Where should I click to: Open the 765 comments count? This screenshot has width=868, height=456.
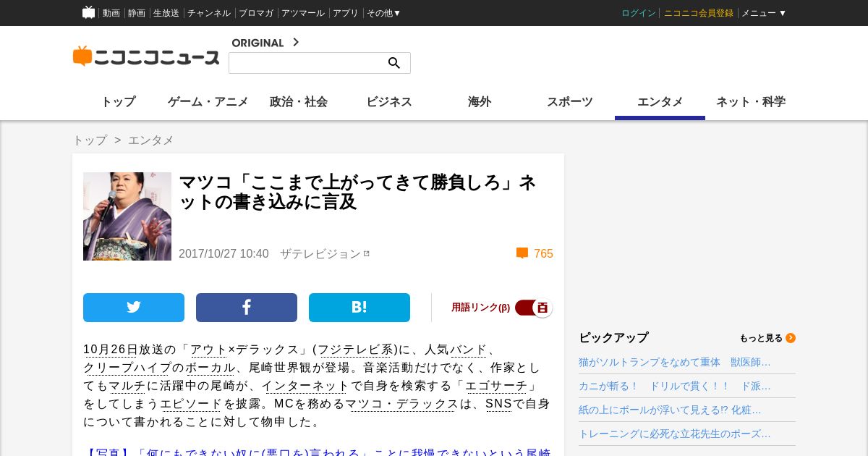(543, 254)
